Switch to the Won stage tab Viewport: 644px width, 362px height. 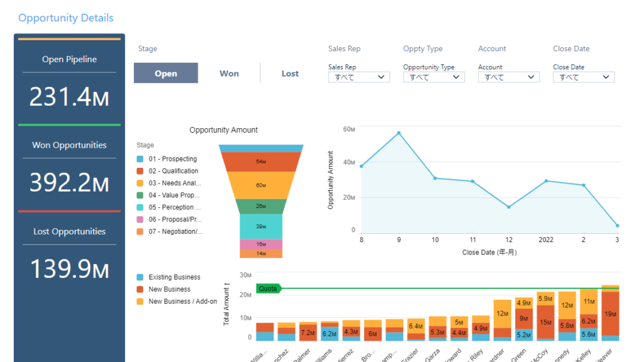pyautogui.click(x=229, y=74)
